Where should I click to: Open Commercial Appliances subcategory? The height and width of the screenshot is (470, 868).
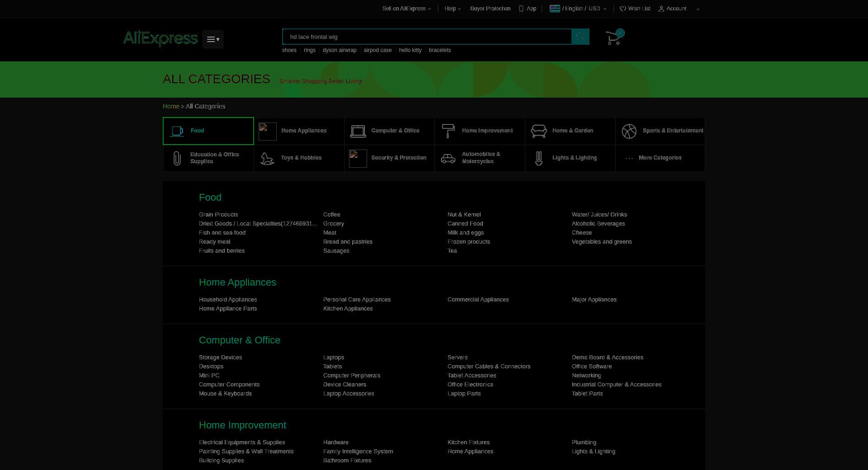[478, 300]
